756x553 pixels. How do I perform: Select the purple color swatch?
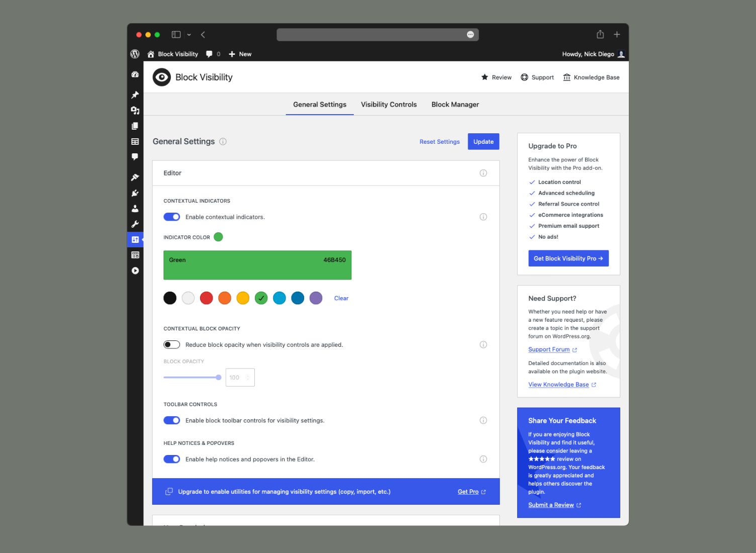(316, 298)
